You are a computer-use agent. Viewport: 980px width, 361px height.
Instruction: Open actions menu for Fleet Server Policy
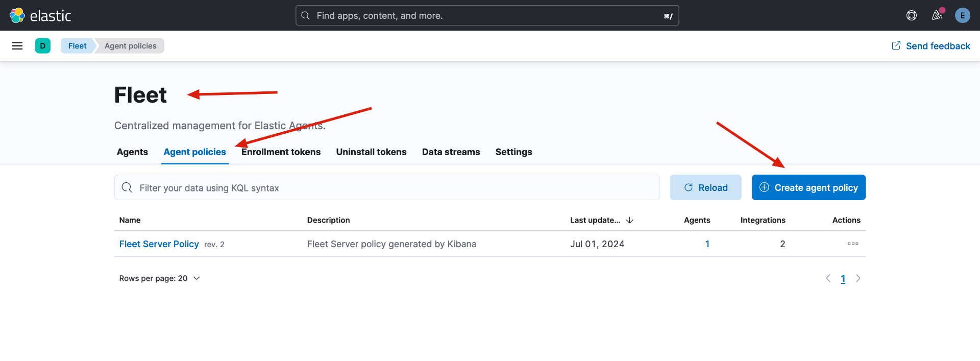853,244
